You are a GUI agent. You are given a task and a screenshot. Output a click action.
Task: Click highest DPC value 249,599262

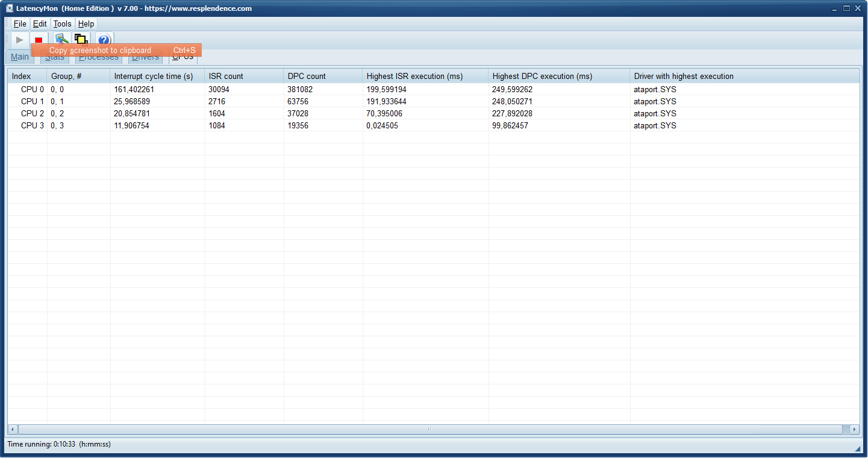click(512, 89)
